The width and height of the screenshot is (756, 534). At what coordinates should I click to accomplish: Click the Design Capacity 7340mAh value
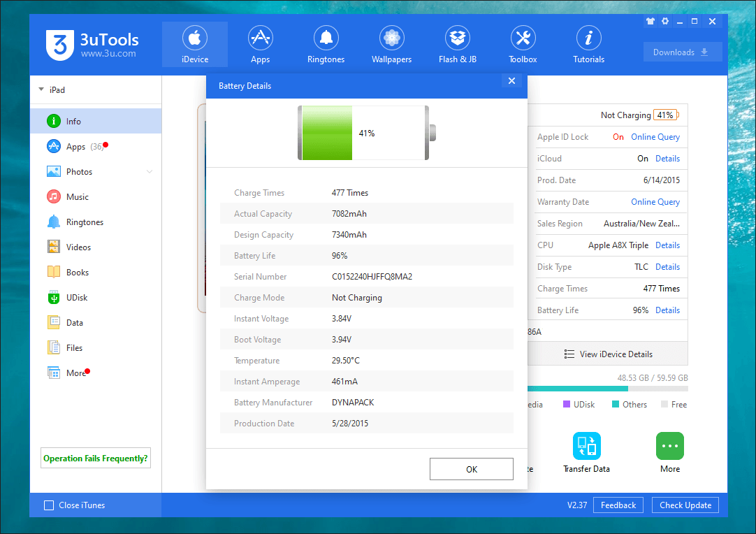(x=349, y=234)
